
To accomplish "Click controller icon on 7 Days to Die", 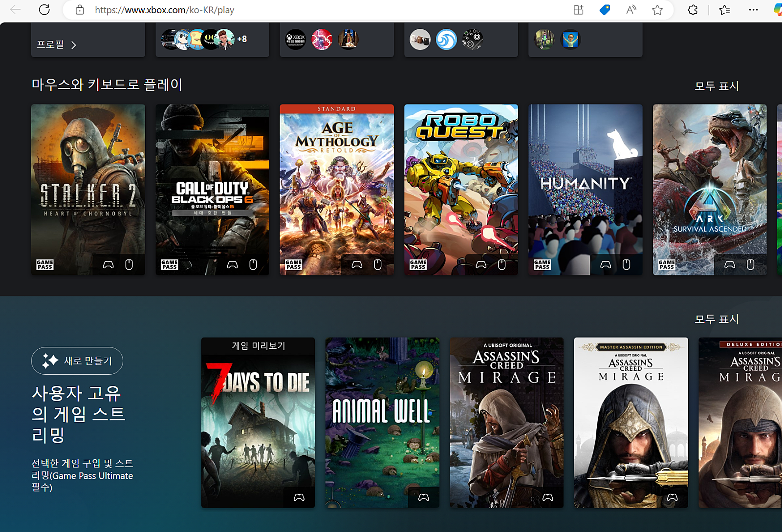I will pos(299,497).
